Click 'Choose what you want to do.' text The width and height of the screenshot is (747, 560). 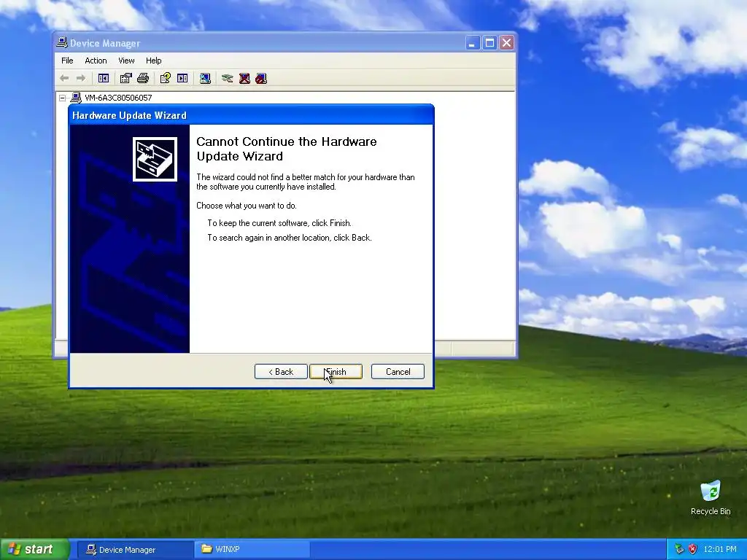247,206
